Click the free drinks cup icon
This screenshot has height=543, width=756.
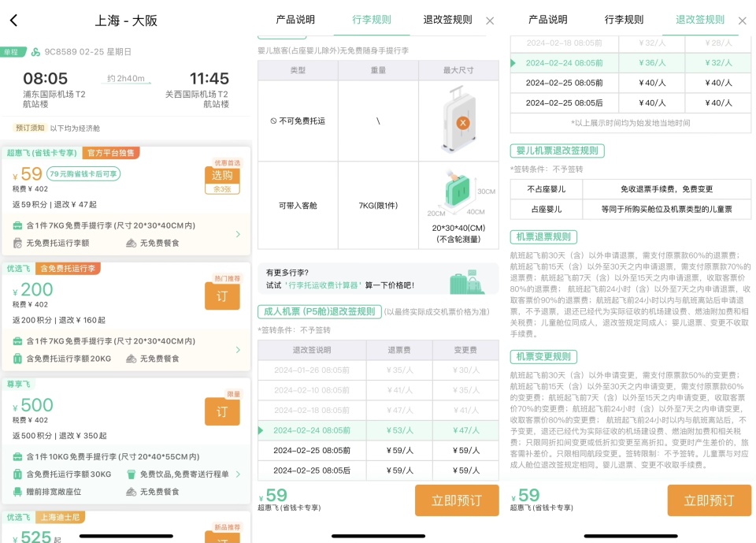coord(132,474)
